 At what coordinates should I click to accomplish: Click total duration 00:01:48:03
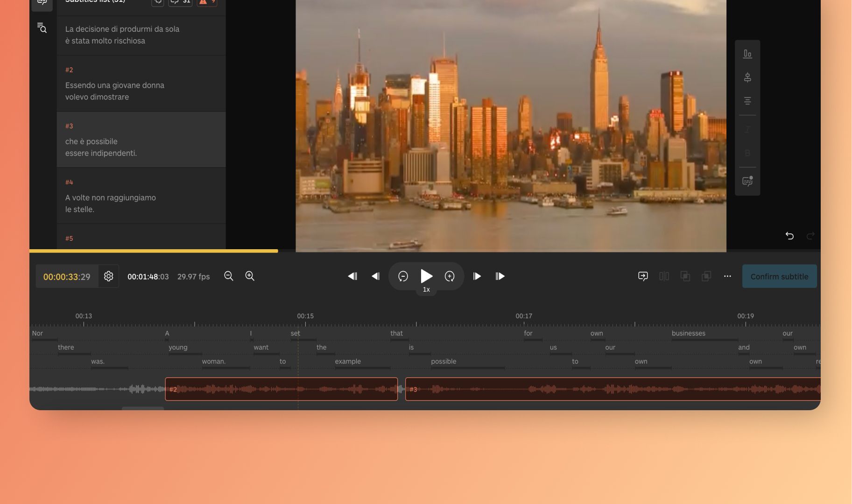pos(148,277)
